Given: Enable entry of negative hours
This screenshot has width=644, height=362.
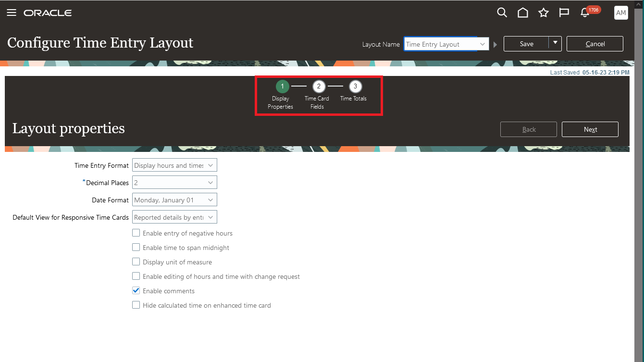Looking at the screenshot, I should pos(136,233).
